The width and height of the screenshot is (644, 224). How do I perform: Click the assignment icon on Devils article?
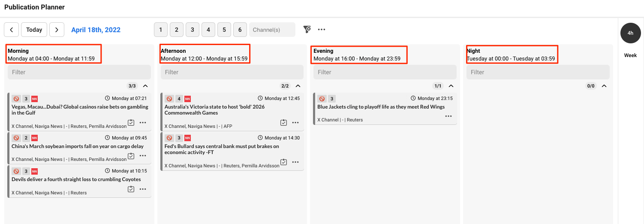click(x=131, y=189)
